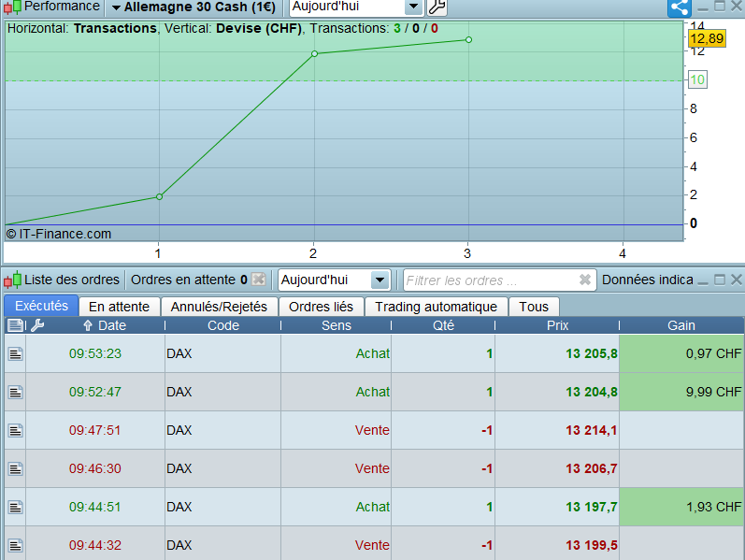
Task: Click the 09:47:51 time cell
Action: point(95,431)
